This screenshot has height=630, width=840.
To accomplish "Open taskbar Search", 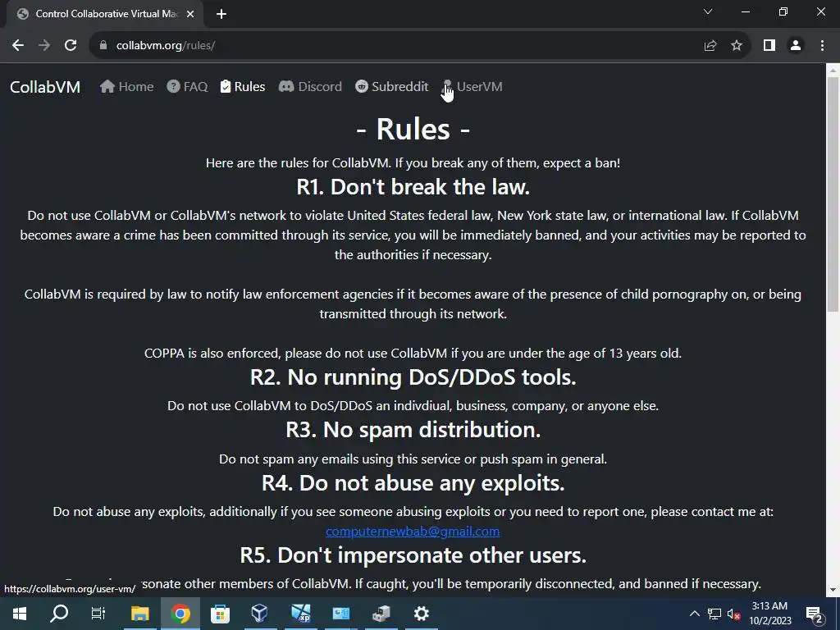I will [59, 614].
